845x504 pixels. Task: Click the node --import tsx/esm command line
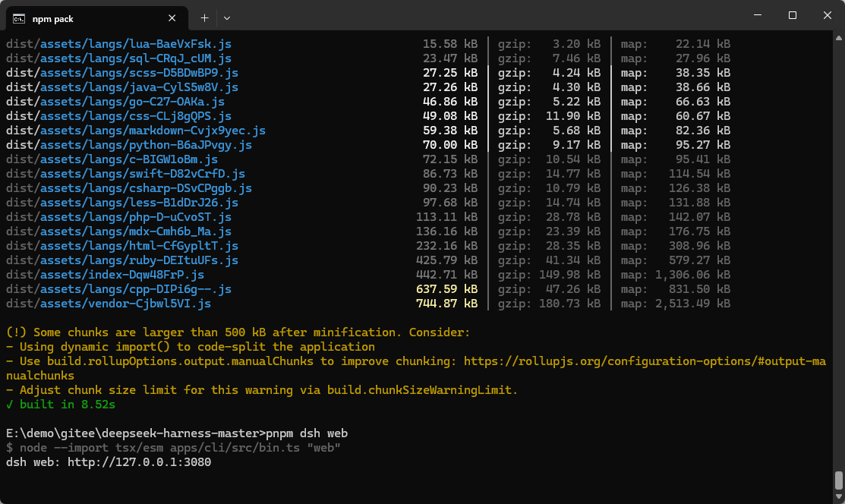tap(173, 448)
